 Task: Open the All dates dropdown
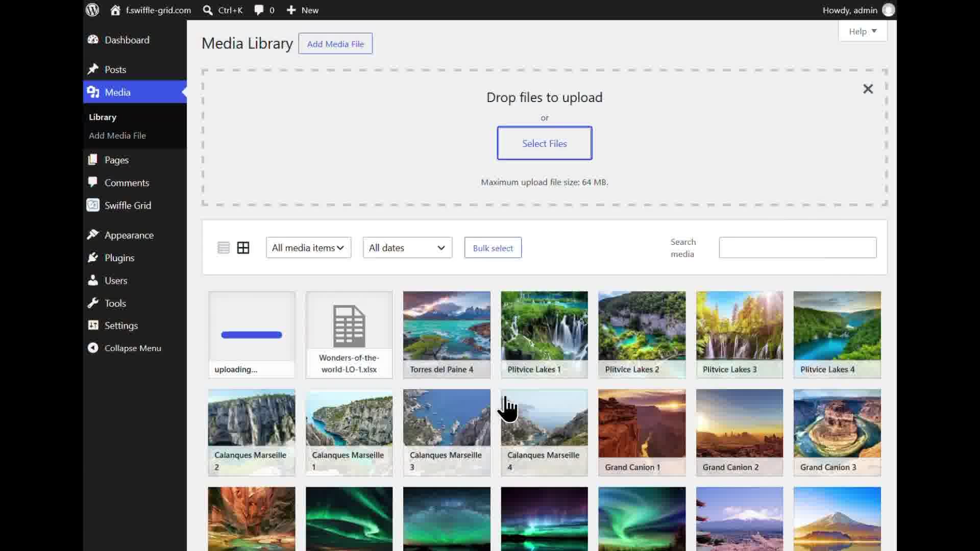[407, 248]
